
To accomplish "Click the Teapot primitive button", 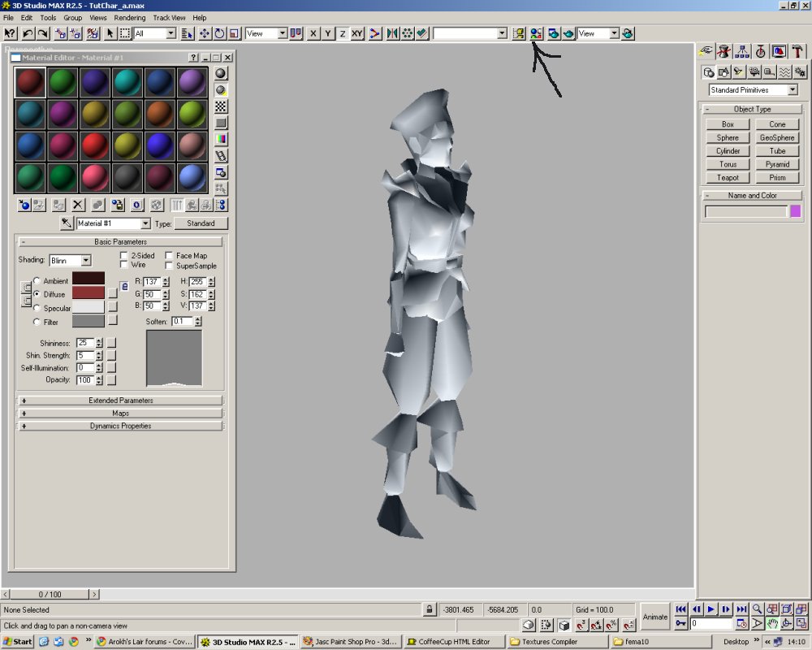I will pyautogui.click(x=728, y=178).
